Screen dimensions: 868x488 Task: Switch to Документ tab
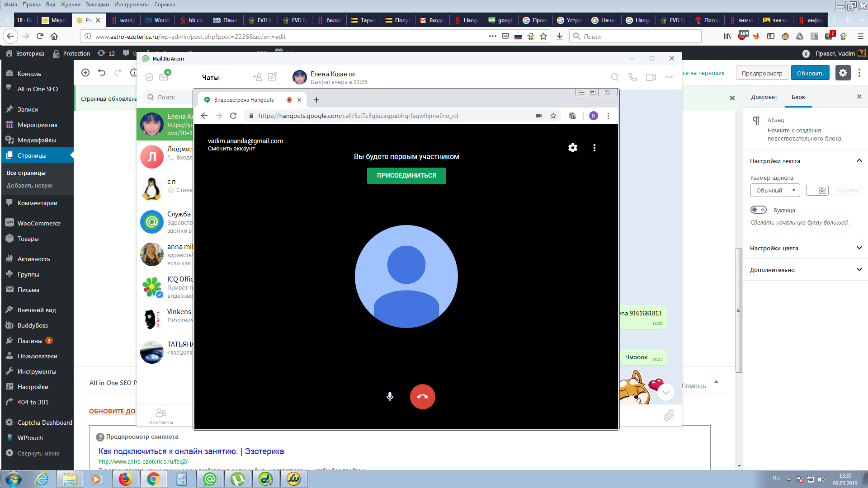pos(764,97)
